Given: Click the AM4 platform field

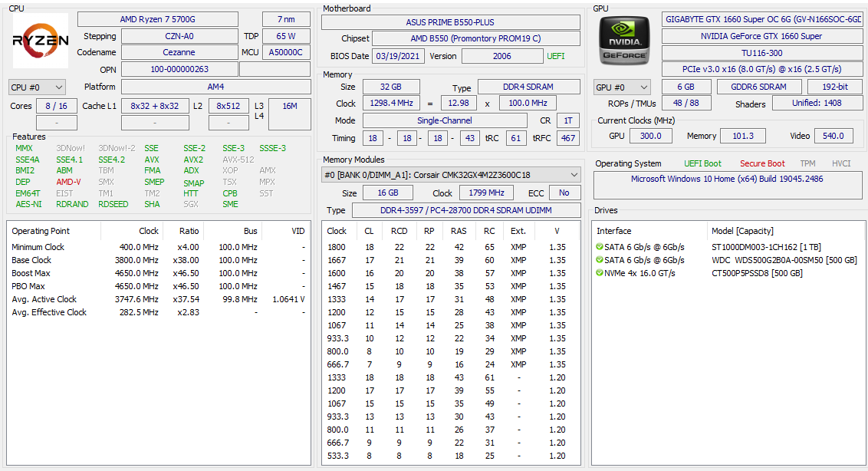Looking at the screenshot, I should click(x=216, y=87).
